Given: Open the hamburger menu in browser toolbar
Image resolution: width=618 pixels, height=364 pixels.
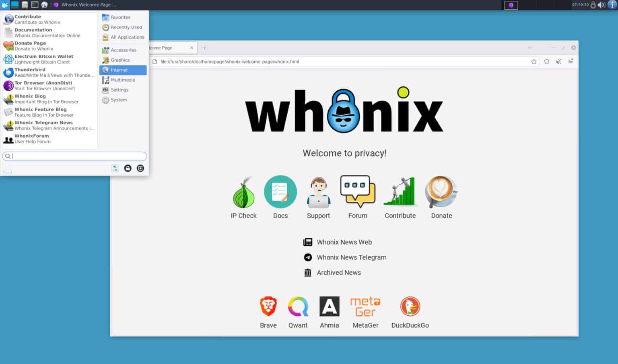Looking at the screenshot, I should click(571, 61).
